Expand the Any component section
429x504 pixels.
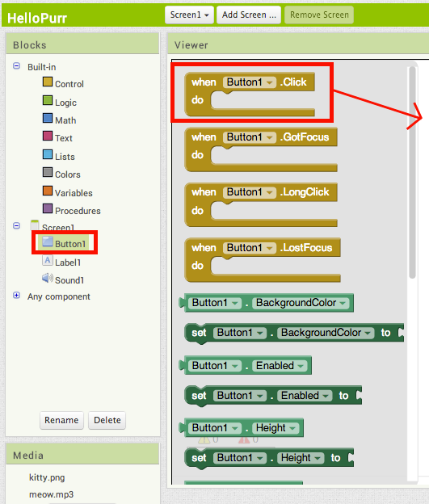(x=16, y=296)
